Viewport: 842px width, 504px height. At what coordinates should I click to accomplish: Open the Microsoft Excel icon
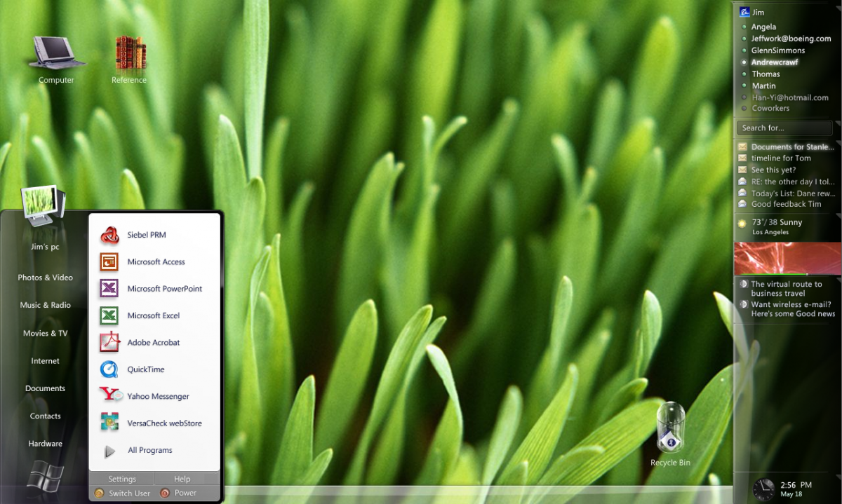109,315
